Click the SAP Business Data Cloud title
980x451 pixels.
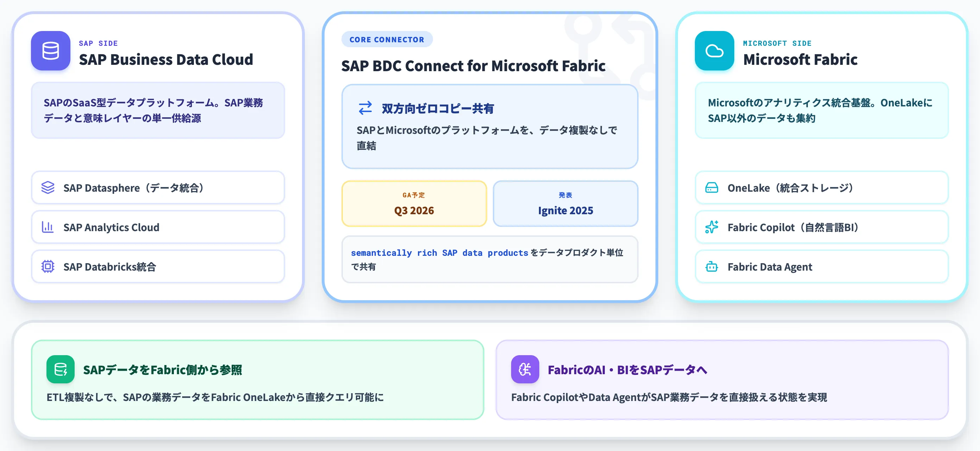[166, 60]
